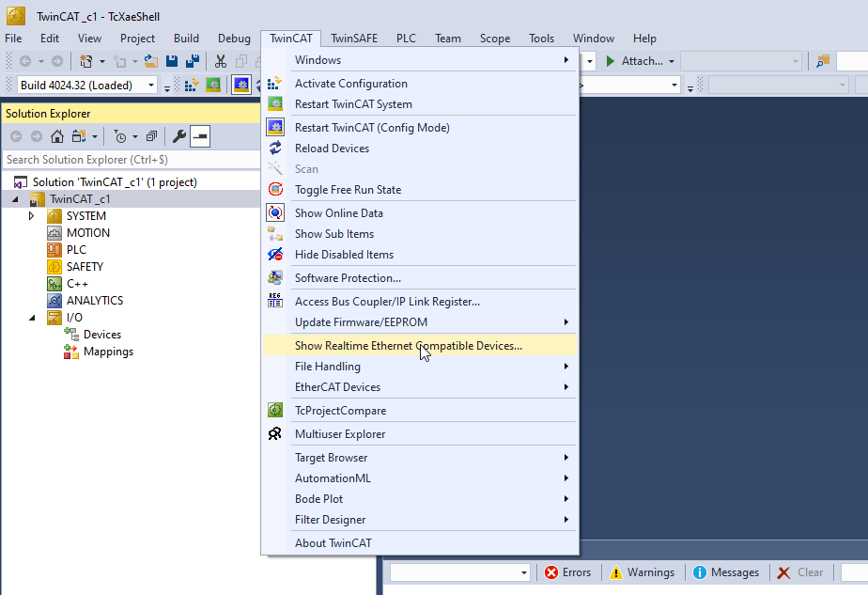Toggle the Warnings filter button

(x=643, y=572)
